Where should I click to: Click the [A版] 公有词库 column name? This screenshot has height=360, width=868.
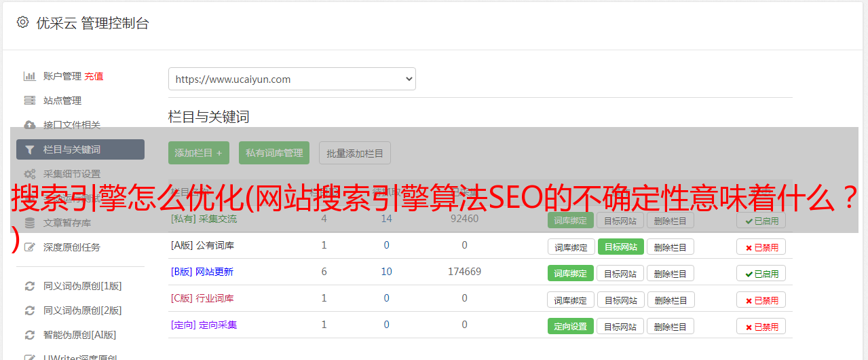pos(202,245)
